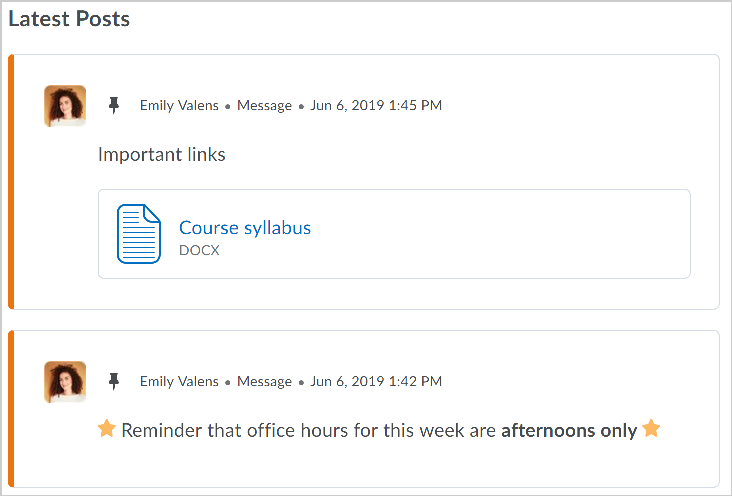Click the orange bar on the office hours post
The height and width of the screenshot is (496, 732).
coord(11,410)
